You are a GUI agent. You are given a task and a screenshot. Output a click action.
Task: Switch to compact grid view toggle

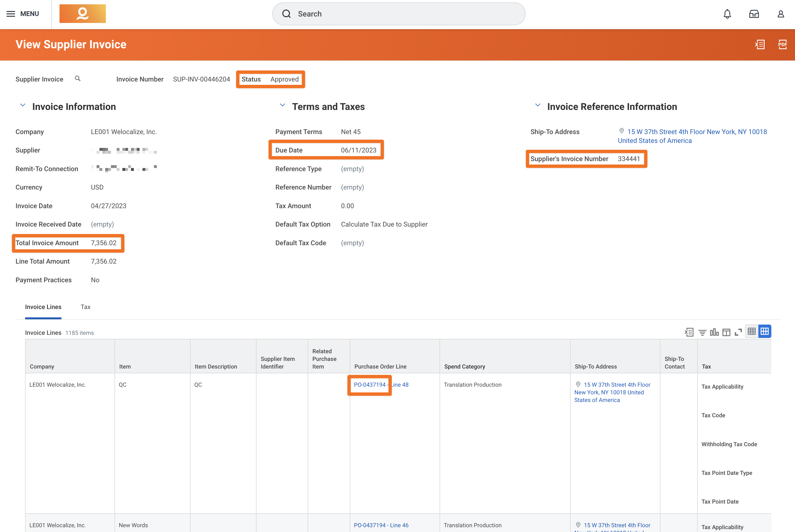tap(751, 331)
